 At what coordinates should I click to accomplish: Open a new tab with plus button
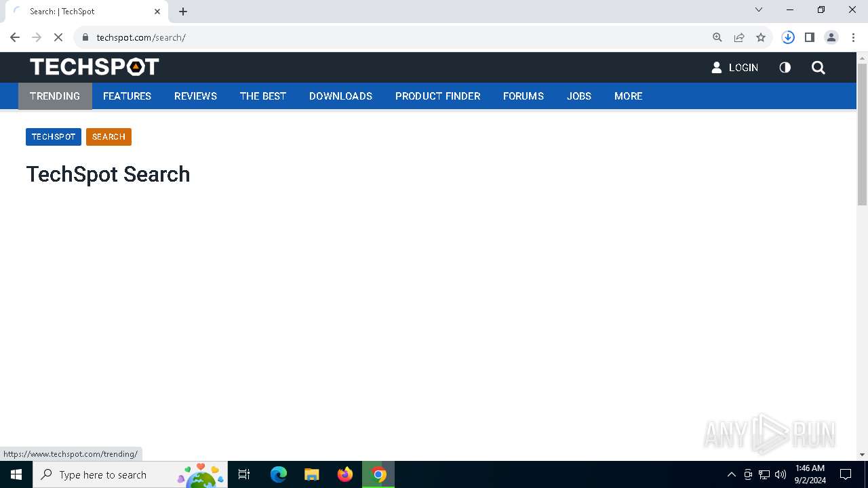tap(183, 12)
